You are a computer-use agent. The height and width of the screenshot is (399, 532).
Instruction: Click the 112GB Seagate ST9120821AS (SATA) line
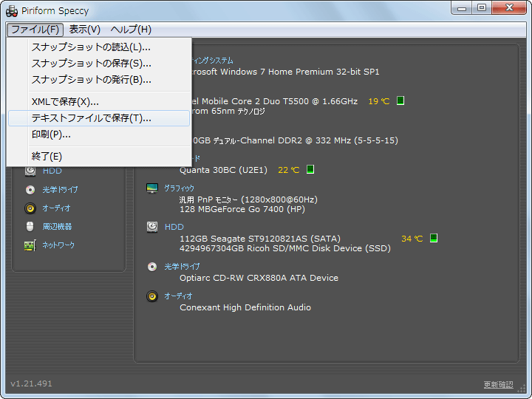260,239
